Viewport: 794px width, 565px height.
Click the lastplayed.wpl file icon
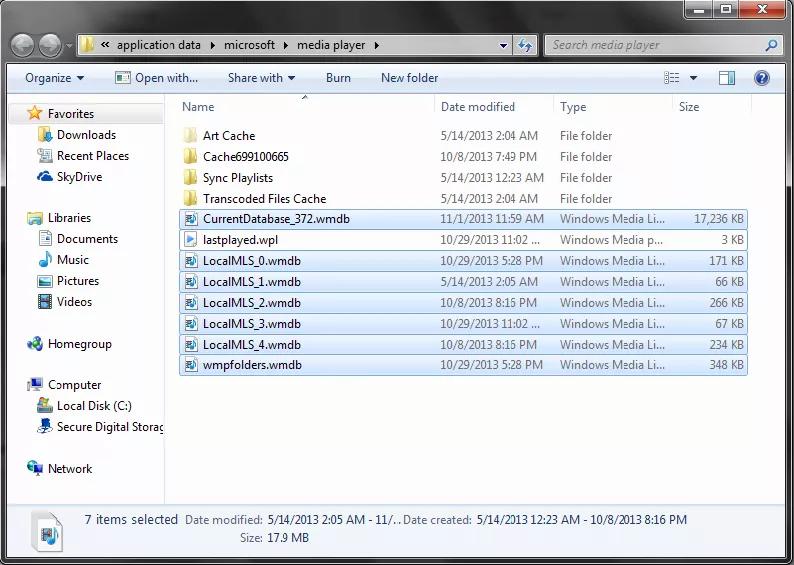click(191, 240)
